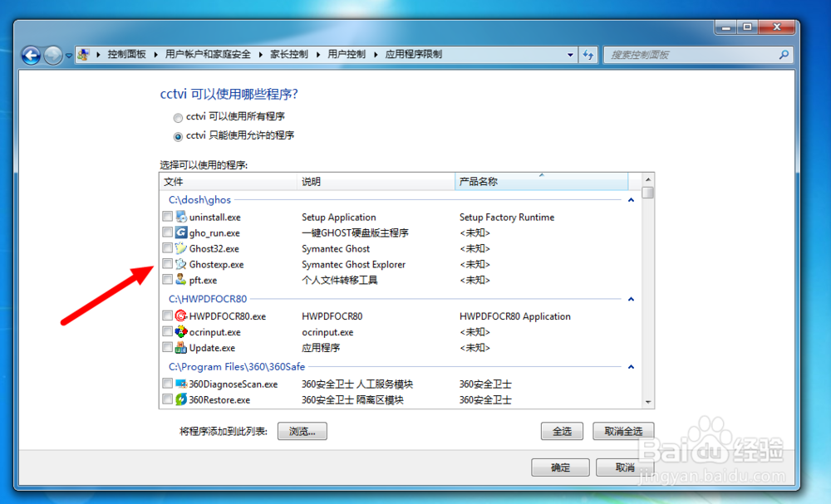Click the Control Panel address bar icon
The width and height of the screenshot is (831, 504).
(x=83, y=54)
